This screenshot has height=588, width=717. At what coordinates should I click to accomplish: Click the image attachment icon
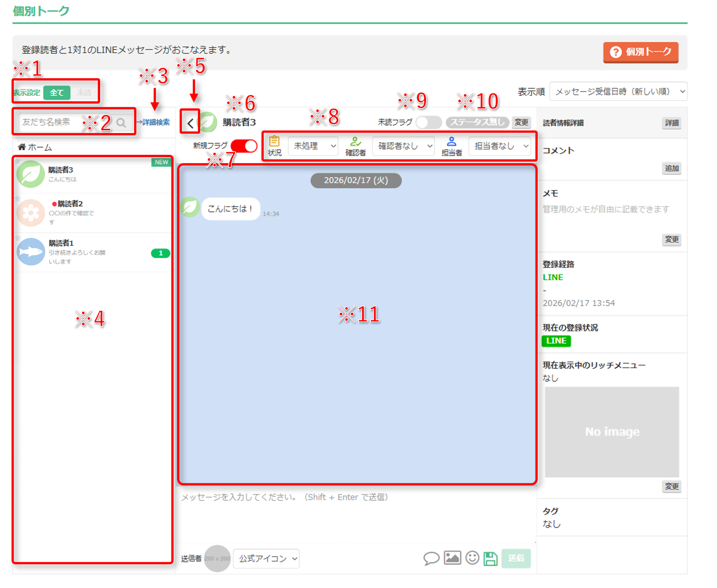pos(452,558)
